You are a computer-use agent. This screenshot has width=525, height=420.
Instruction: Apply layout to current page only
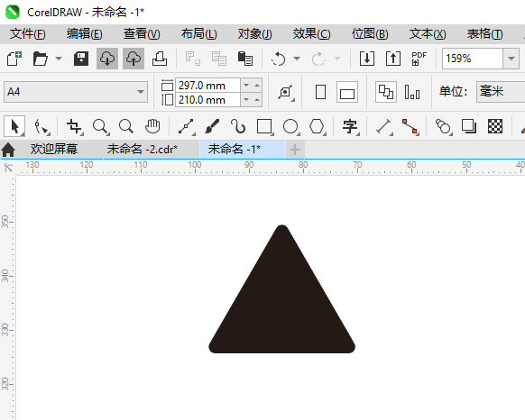click(x=412, y=92)
